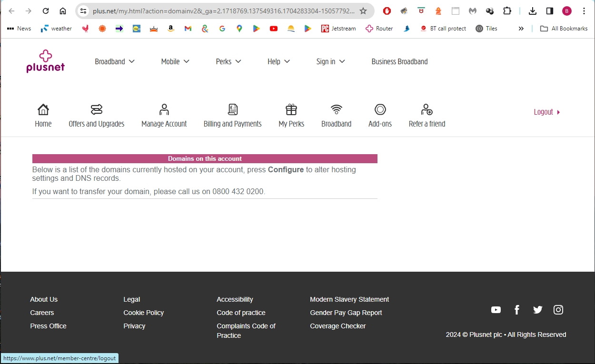This screenshot has width=595, height=364.
Task: Open the Cookie Policy page
Action: pos(143,313)
